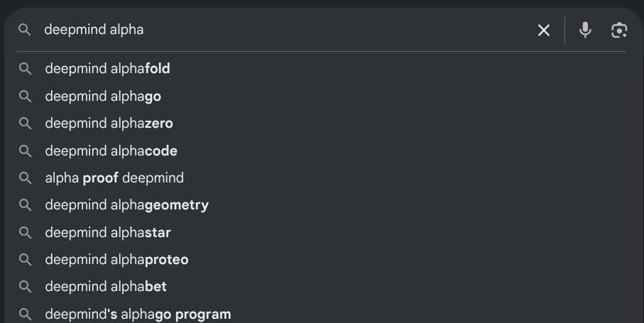The image size is (644, 323).
Task: Clear the search text with X icon
Action: (x=544, y=30)
